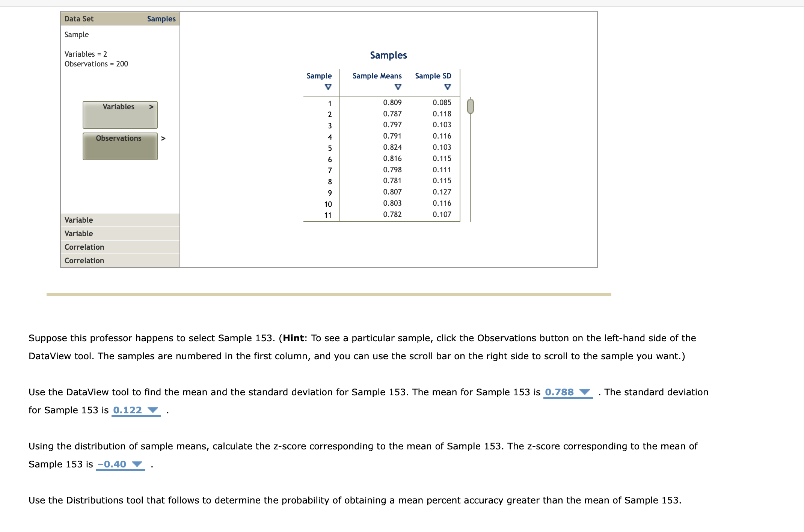Click the Sample Means sort triangle
804x532 pixels.
point(398,87)
